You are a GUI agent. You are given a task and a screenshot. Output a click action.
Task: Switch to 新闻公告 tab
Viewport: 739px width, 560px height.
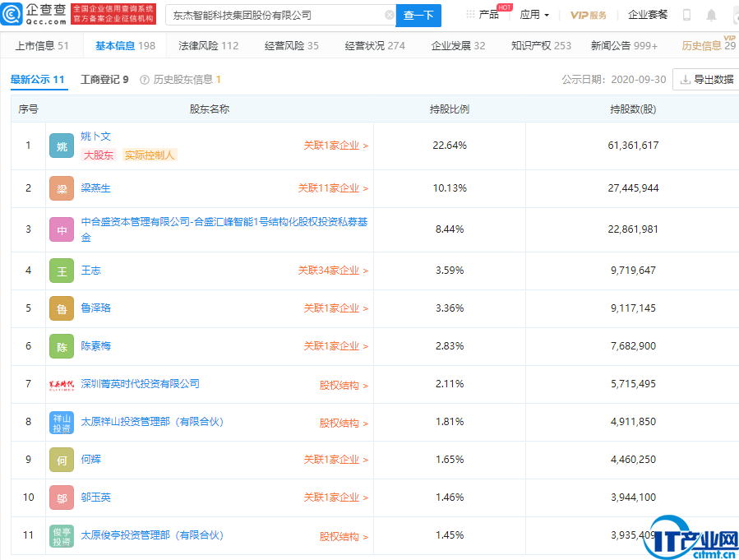[624, 46]
